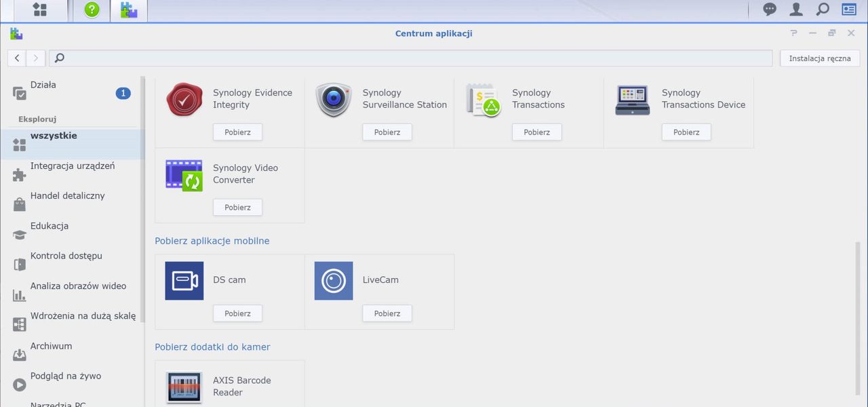Go forward with the right arrow button

click(36, 58)
